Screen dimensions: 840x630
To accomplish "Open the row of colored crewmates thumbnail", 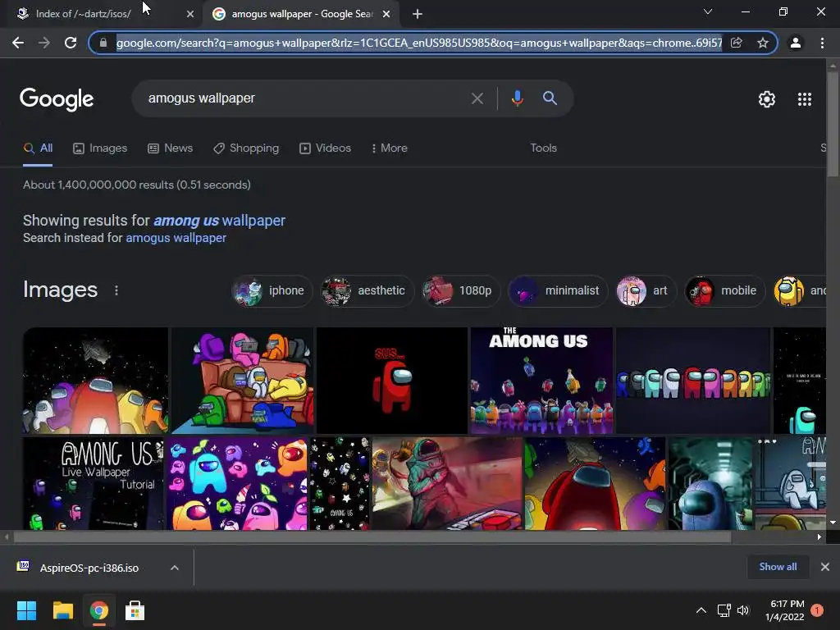I will tap(693, 381).
